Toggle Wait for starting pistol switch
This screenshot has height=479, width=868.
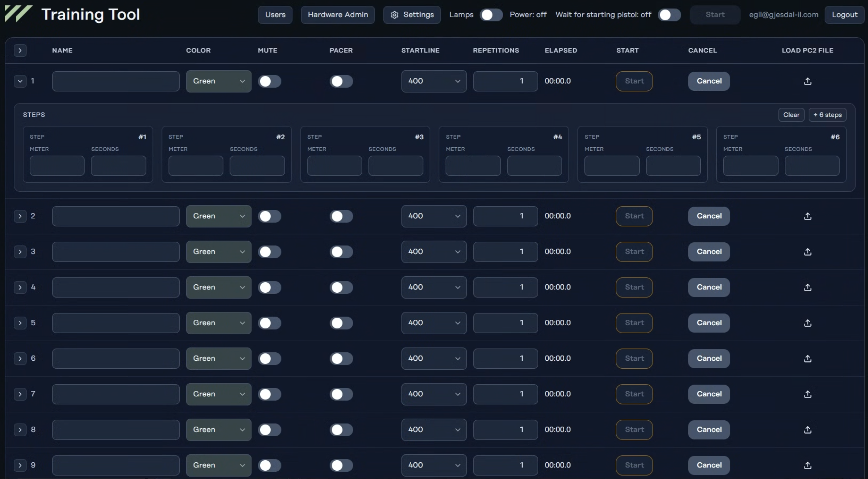click(669, 15)
